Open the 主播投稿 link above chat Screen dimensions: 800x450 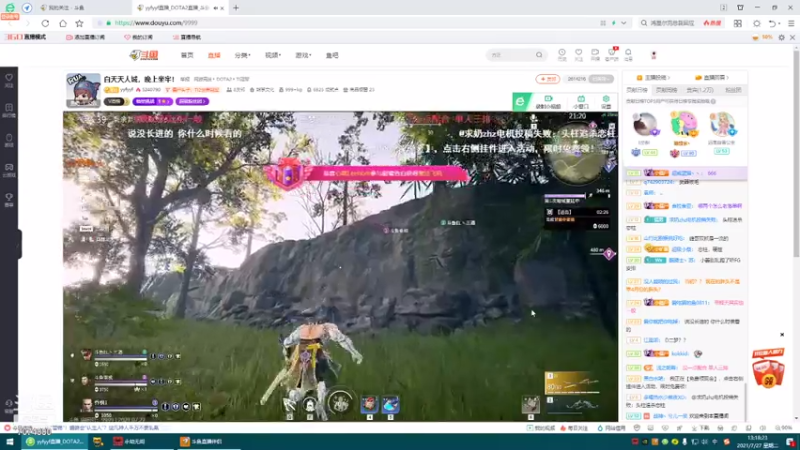654,78
